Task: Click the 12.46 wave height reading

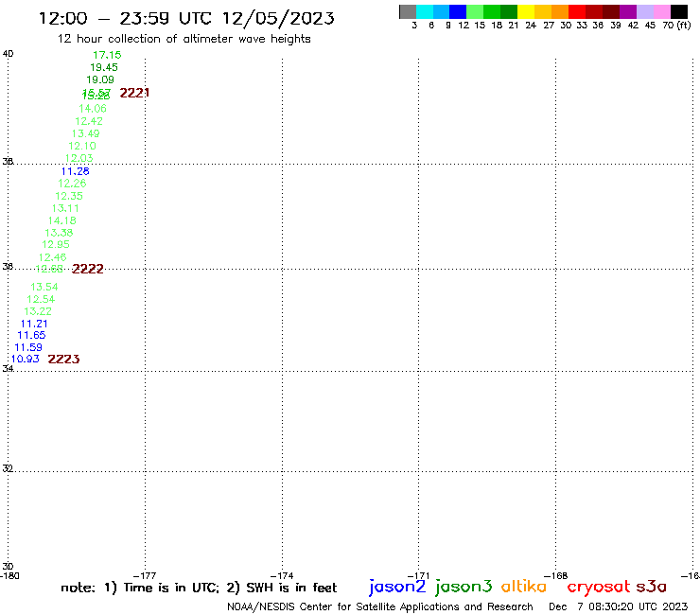Action: click(x=52, y=257)
